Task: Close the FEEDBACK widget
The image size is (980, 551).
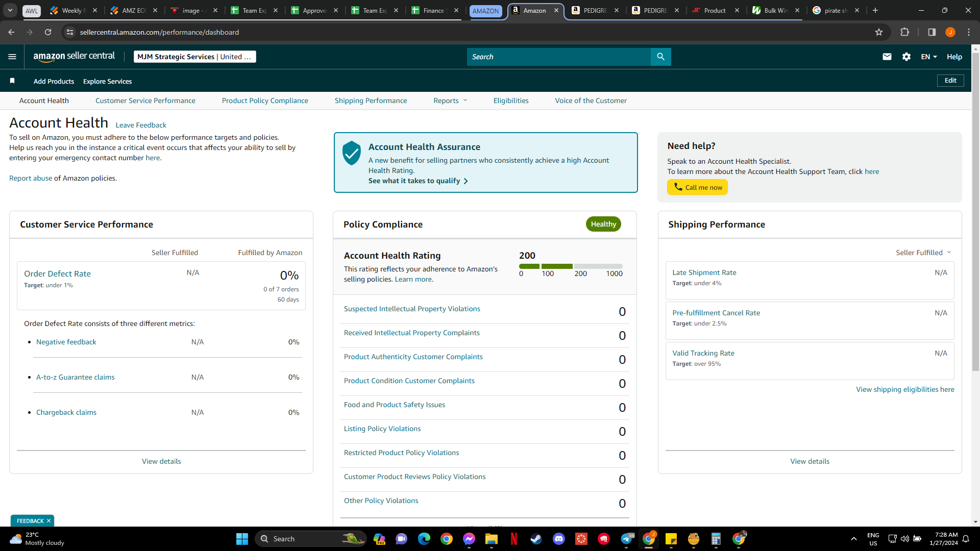Action: click(x=48, y=521)
